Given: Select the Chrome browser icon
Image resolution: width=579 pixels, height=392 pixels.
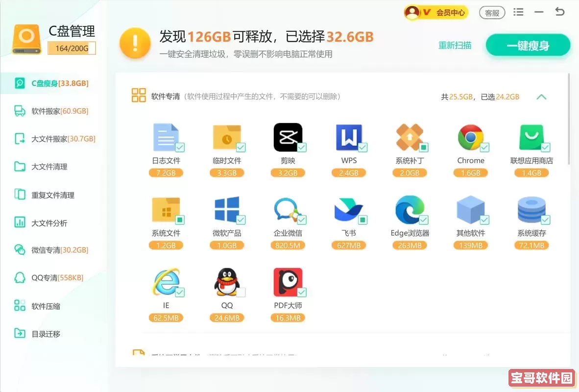Looking at the screenshot, I should click(x=470, y=137).
